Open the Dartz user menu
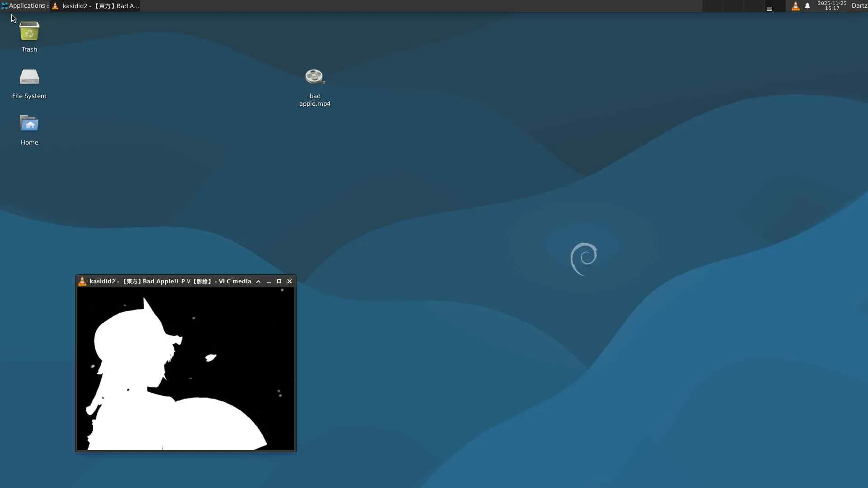Image resolution: width=868 pixels, height=488 pixels. pyautogui.click(x=859, y=6)
